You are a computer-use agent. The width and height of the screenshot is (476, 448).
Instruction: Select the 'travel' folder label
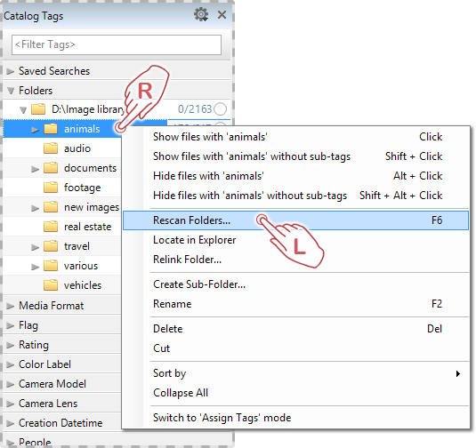pos(77,246)
